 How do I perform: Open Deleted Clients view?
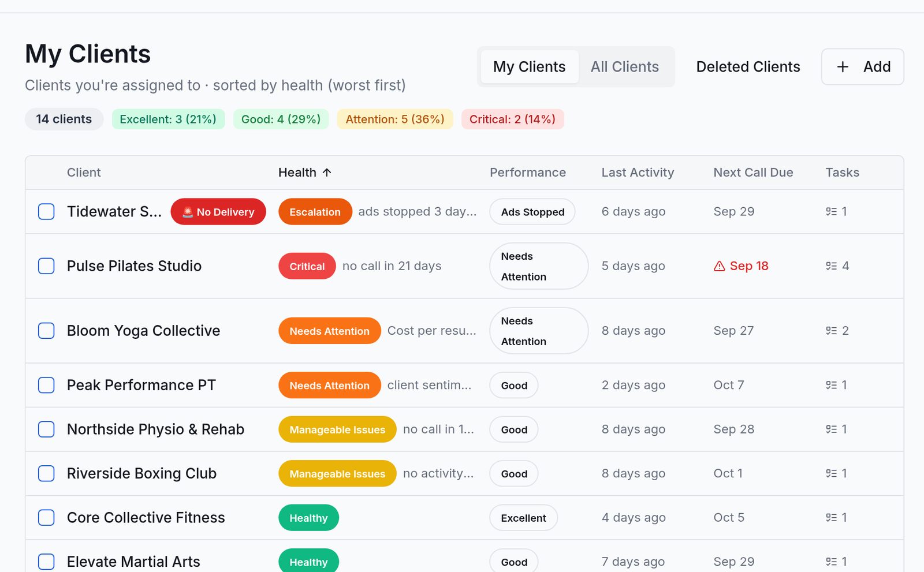coord(748,67)
